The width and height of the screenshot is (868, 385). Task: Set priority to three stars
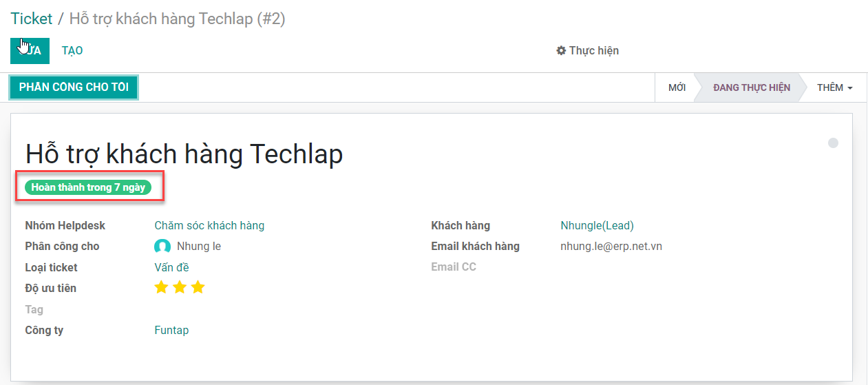point(198,287)
